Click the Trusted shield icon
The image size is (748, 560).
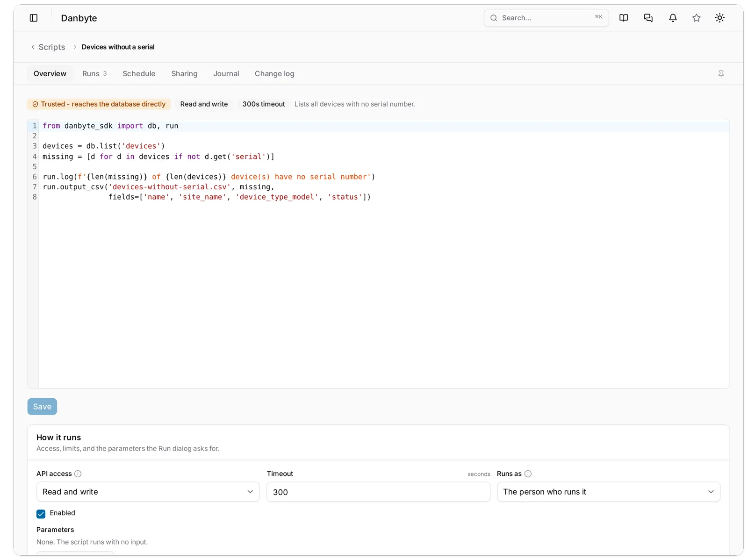[35, 104]
